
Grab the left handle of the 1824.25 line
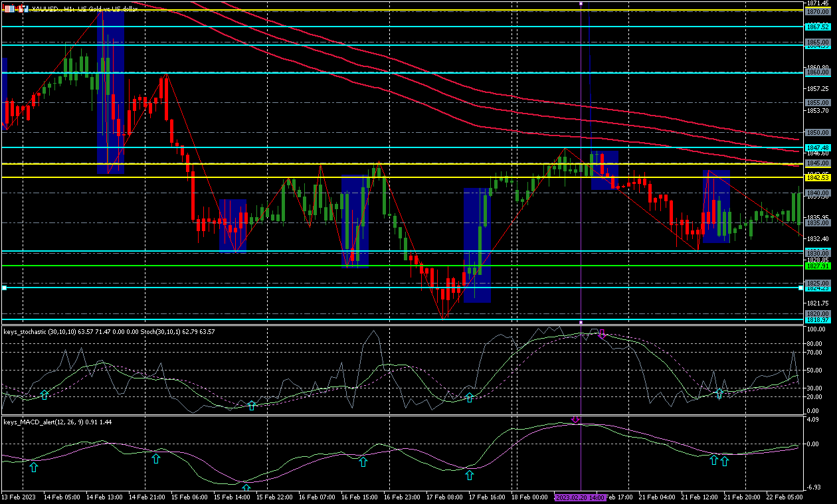point(4,288)
